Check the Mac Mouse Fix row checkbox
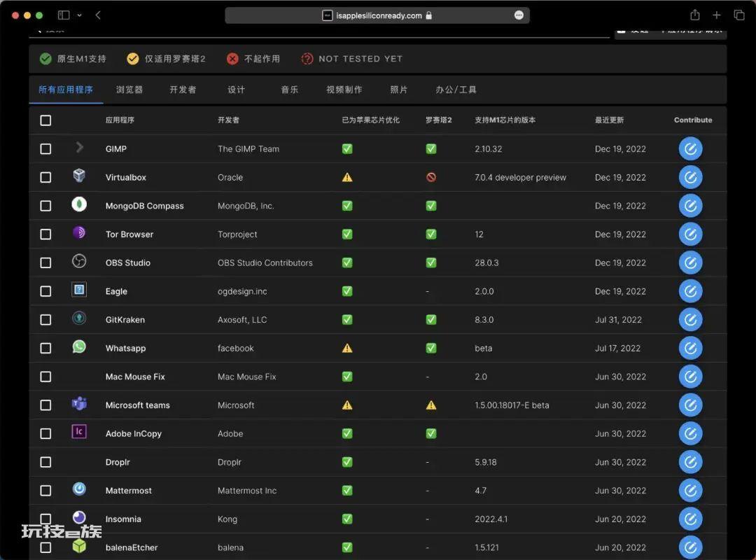The height and width of the screenshot is (560, 756). click(45, 376)
